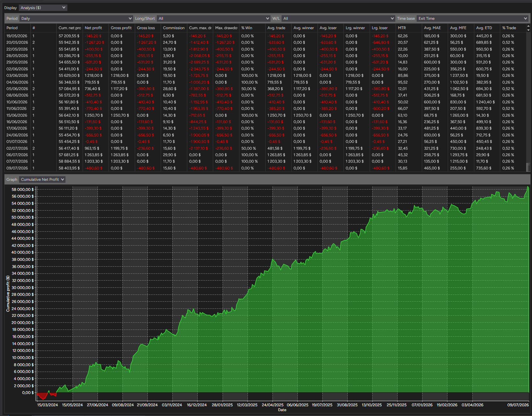Viewport: 532px width, 416px height.
Task: Select the 20/05/2026 row date cell
Action: pyautogui.click(x=17, y=42)
